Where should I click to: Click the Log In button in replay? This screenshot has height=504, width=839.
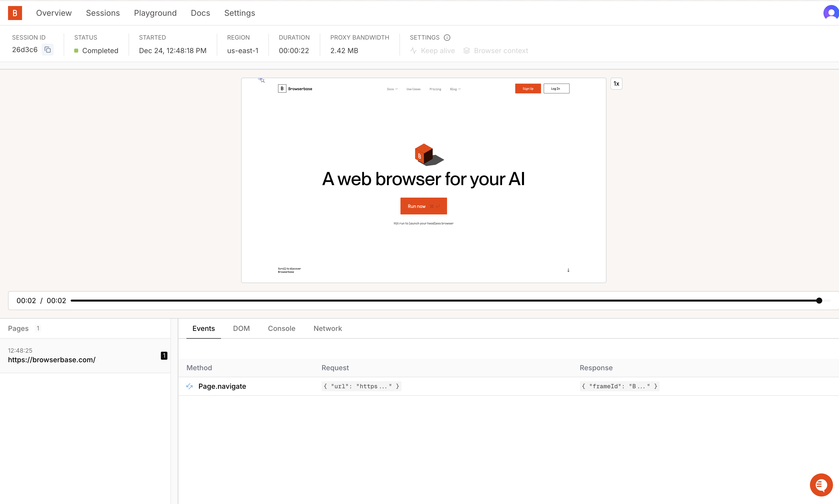[556, 89]
